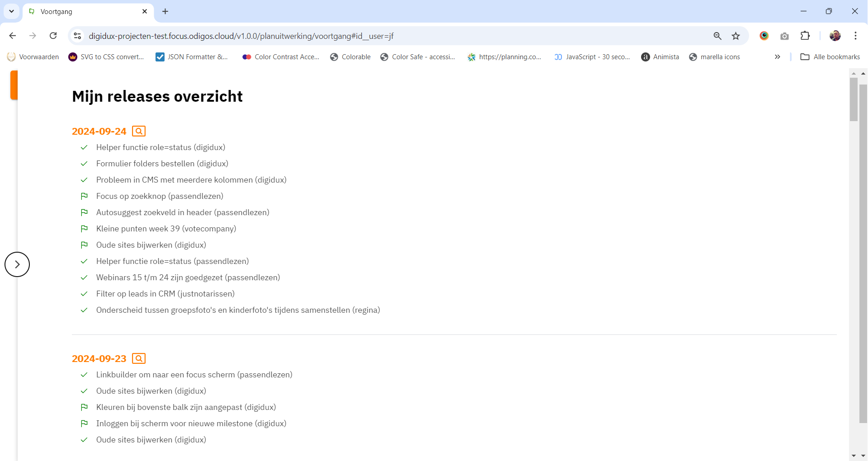Click flag icon beside Kleine punten week 39
868x461 pixels.
[x=84, y=229]
